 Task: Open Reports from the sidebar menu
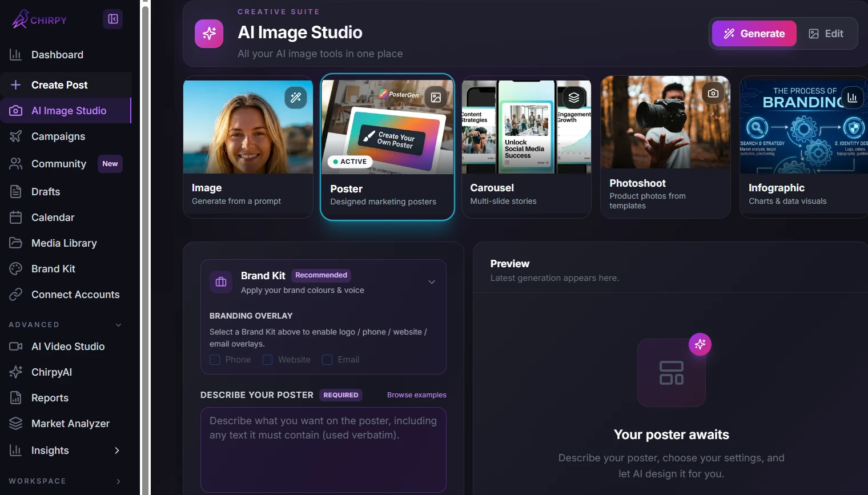tap(66, 398)
